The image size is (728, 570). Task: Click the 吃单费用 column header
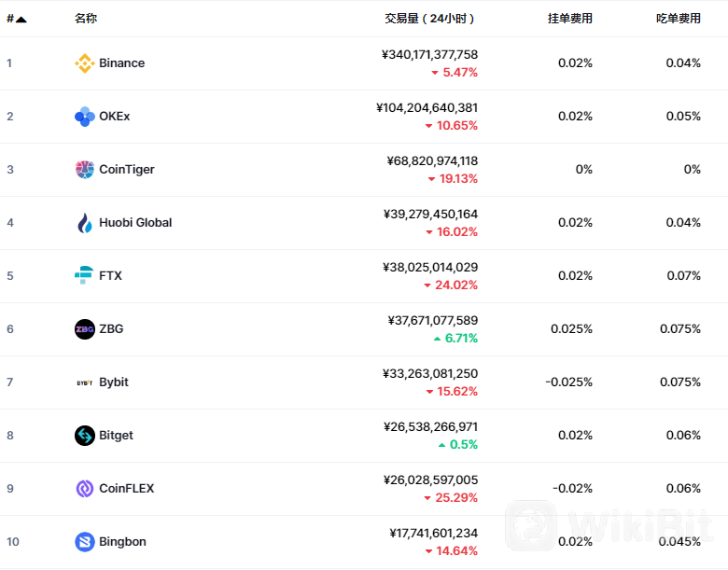[678, 19]
